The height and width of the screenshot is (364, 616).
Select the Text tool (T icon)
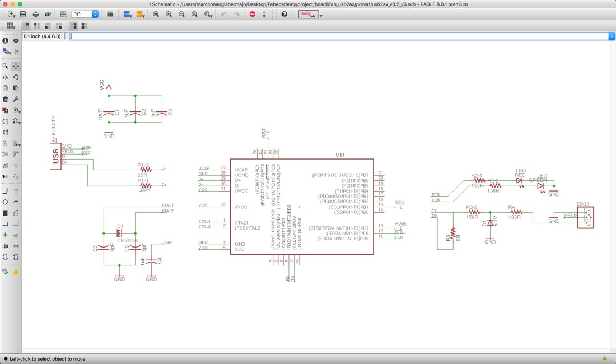tap(16, 191)
